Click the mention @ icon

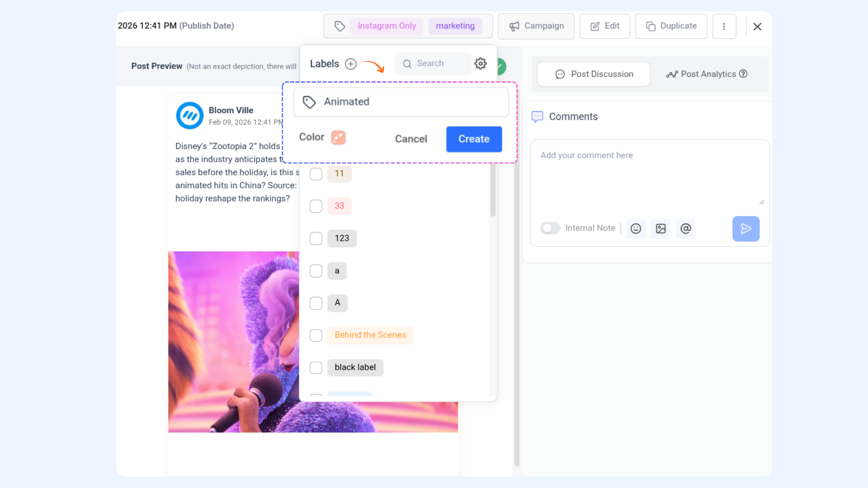685,229
